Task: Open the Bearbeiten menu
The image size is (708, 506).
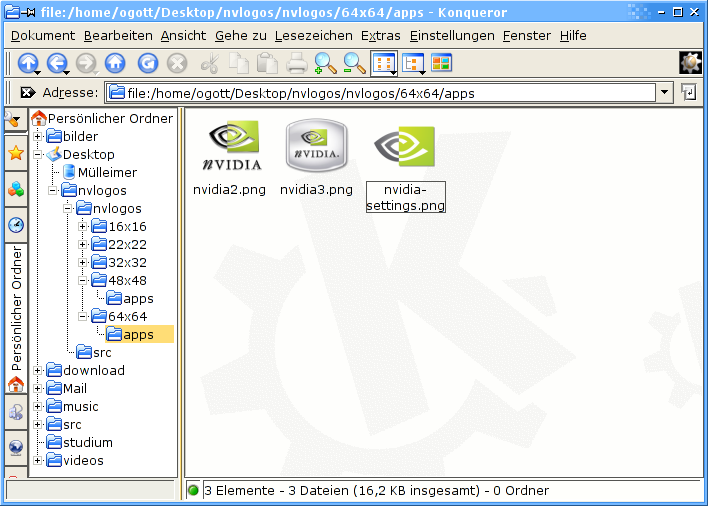Action: [x=118, y=35]
